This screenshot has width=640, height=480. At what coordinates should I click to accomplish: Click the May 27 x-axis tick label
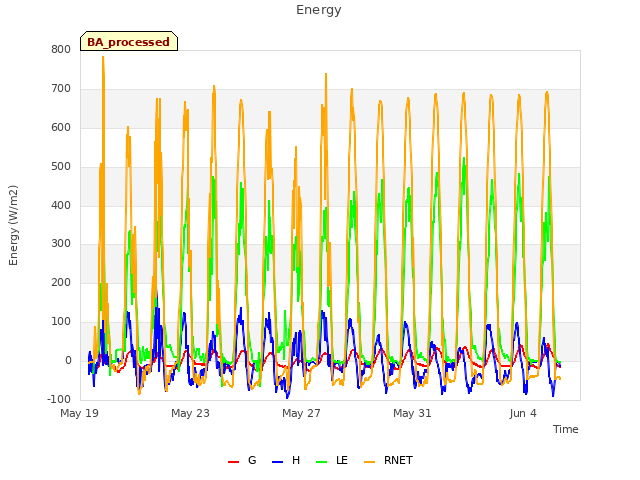coord(302,413)
